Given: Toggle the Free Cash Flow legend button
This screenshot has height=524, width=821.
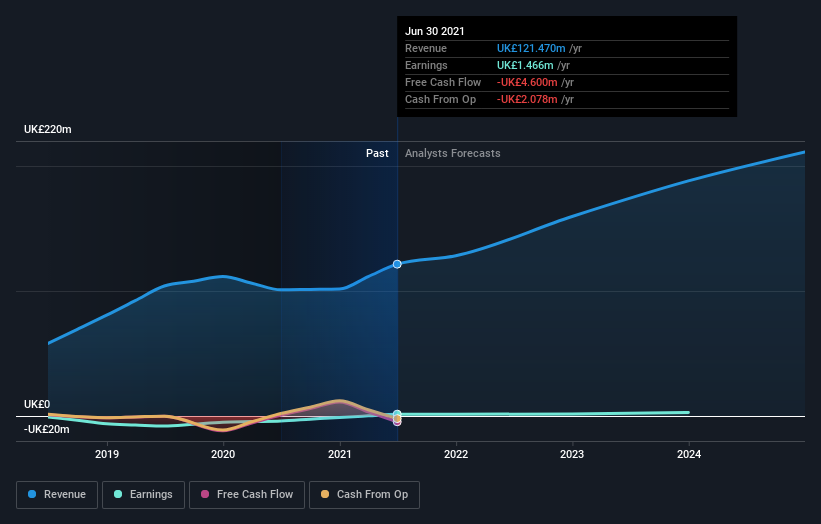Looking at the screenshot, I should 247,495.
